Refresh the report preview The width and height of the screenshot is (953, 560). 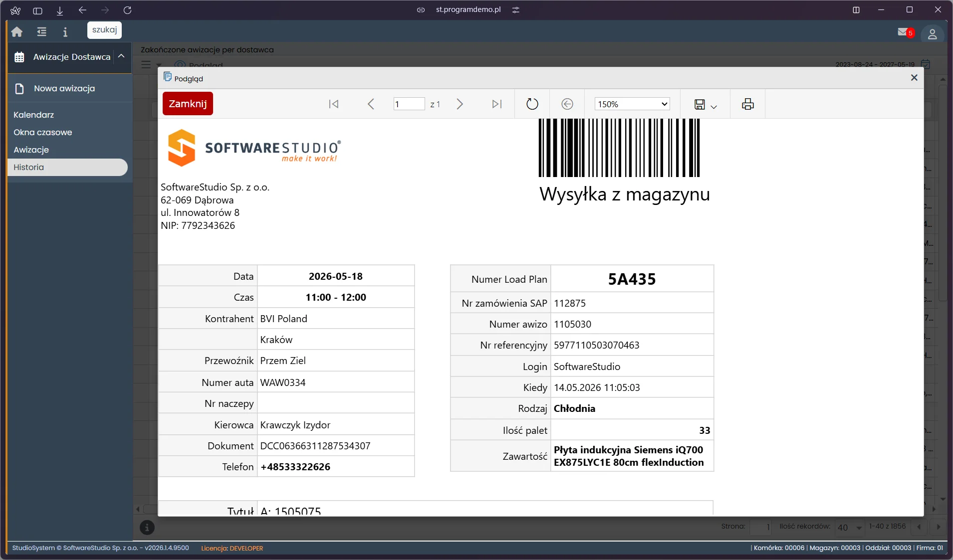point(532,104)
